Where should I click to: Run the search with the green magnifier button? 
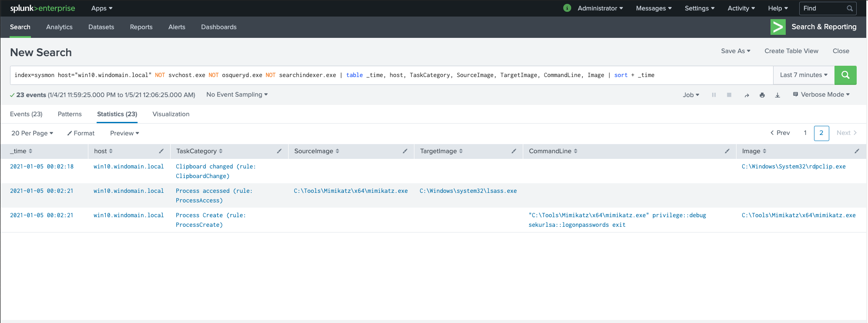(845, 75)
